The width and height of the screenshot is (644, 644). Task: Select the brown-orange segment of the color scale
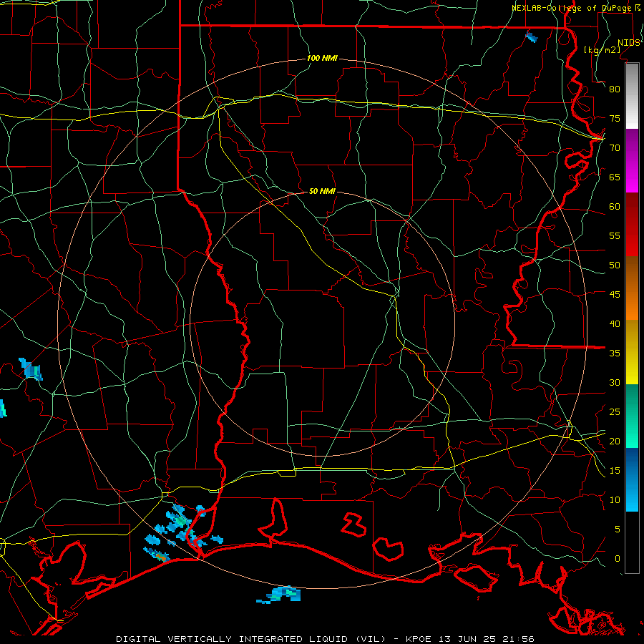click(632, 288)
